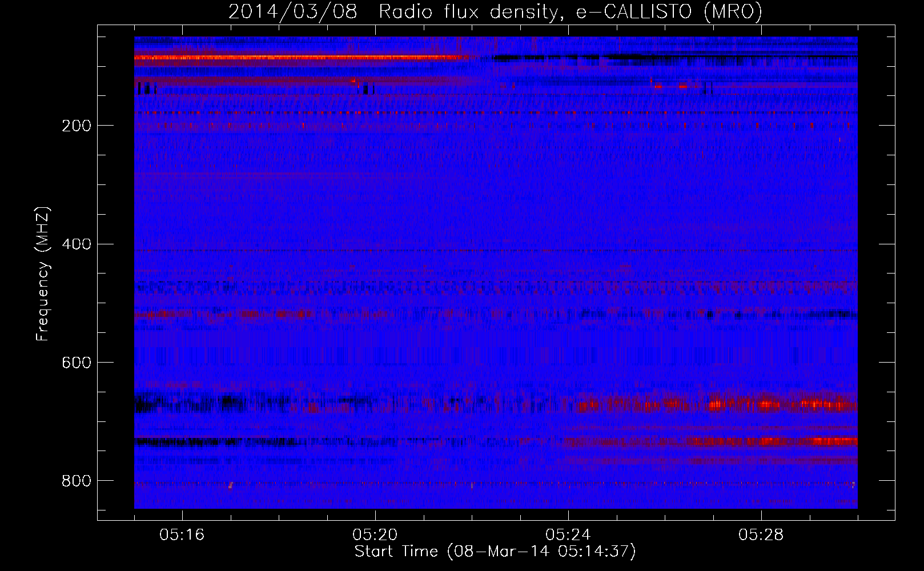Click the 05:24 time tick label
The width and height of the screenshot is (924, 571).
568,535
